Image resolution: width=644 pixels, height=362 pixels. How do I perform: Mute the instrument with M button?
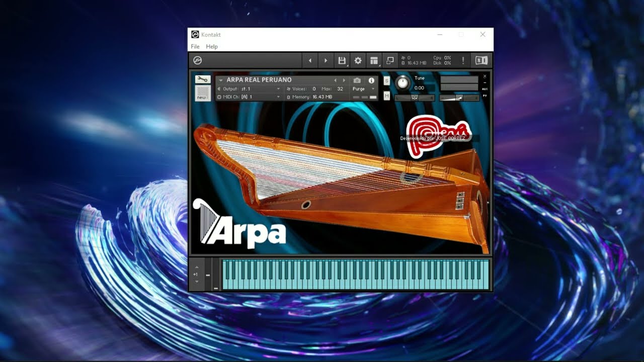(386, 96)
